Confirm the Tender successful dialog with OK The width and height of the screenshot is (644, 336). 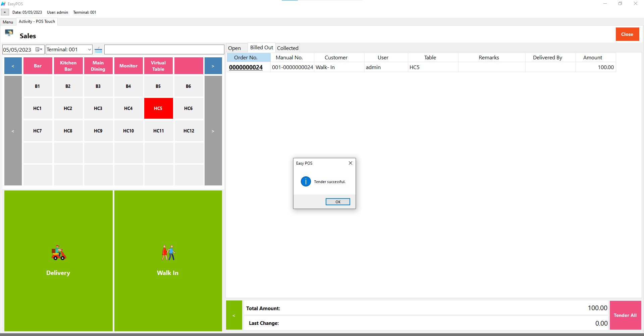[338, 202]
